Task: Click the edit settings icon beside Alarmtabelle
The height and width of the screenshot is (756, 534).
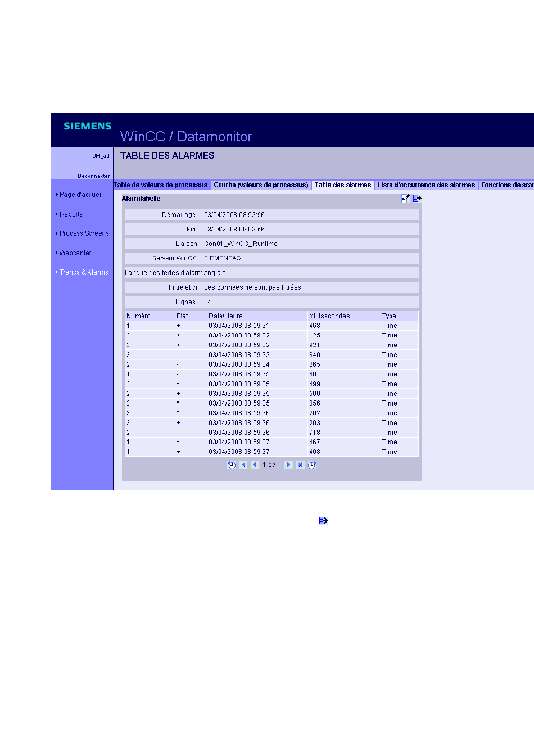Action: pos(405,199)
